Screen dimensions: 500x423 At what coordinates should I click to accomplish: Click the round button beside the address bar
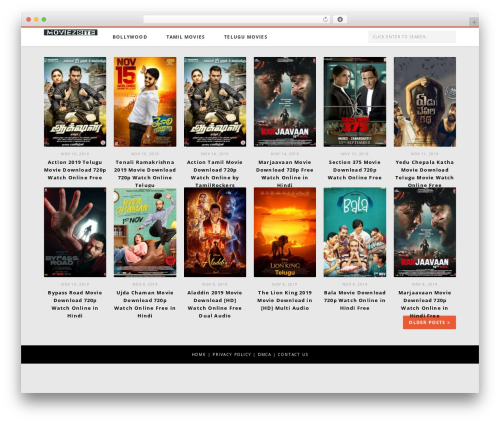tap(340, 19)
